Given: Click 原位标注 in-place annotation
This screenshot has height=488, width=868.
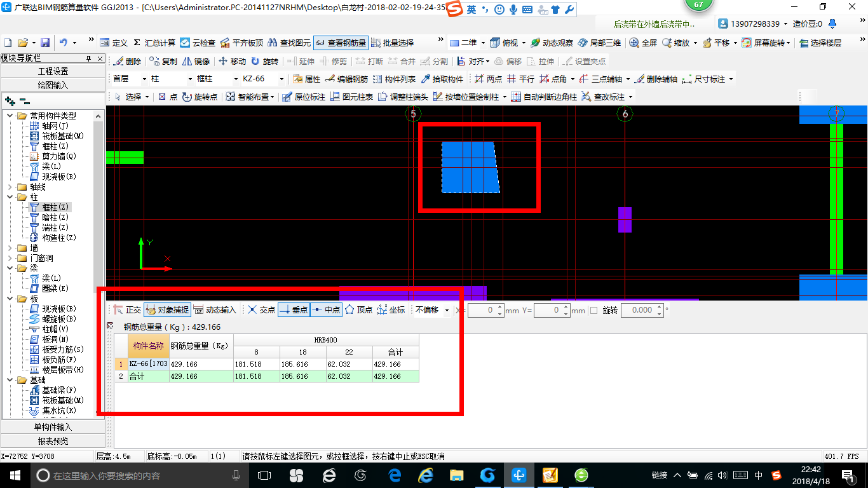Looking at the screenshot, I should 303,97.
